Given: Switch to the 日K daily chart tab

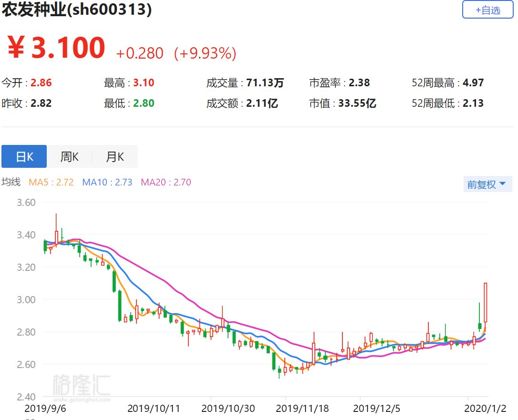Looking at the screenshot, I should pyautogui.click(x=24, y=156).
